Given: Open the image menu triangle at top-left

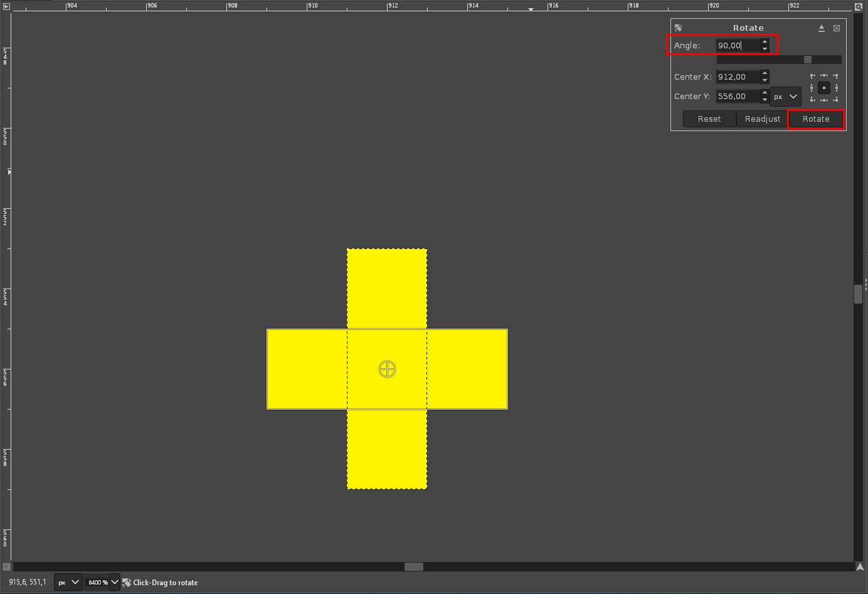Looking at the screenshot, I should (x=6, y=6).
